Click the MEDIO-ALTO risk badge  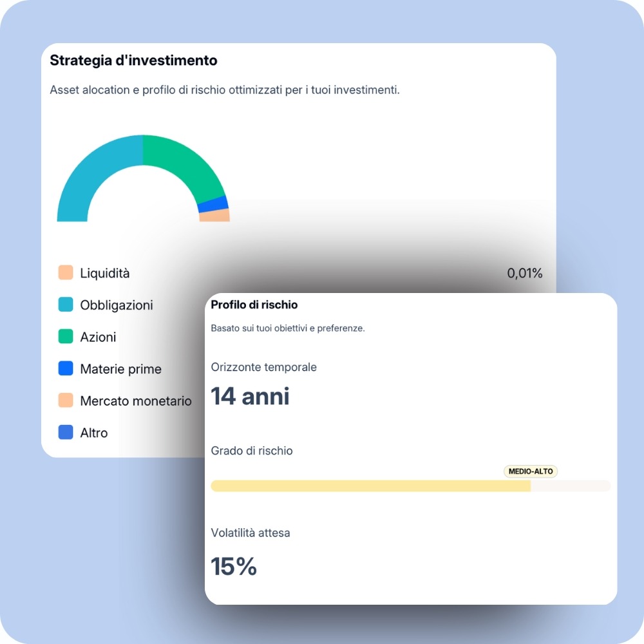click(531, 471)
